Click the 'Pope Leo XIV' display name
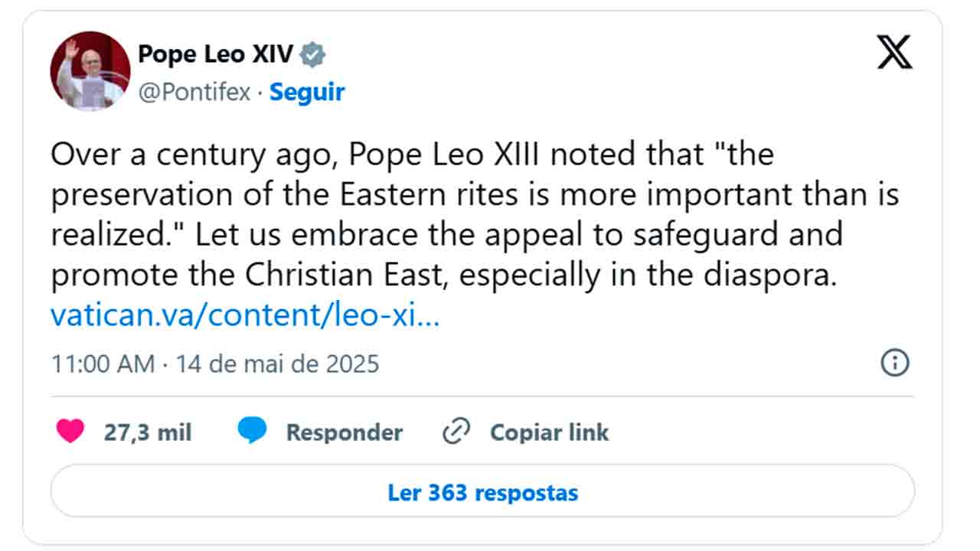 click(217, 54)
